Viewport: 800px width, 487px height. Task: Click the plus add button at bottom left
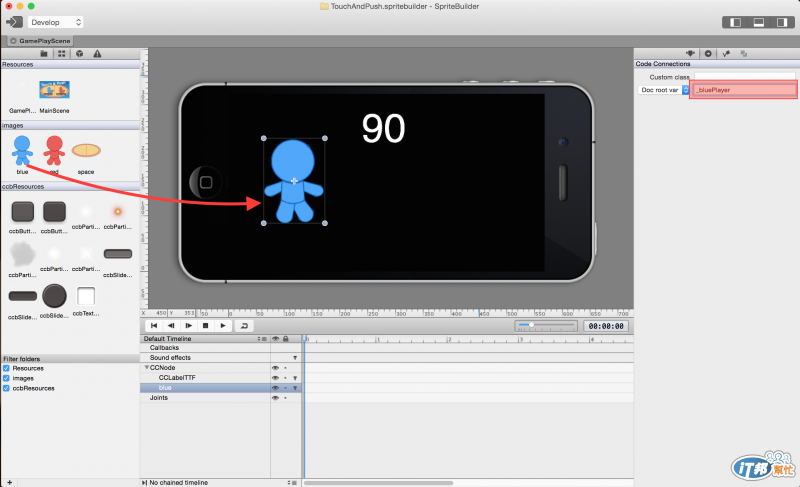click(x=9, y=482)
